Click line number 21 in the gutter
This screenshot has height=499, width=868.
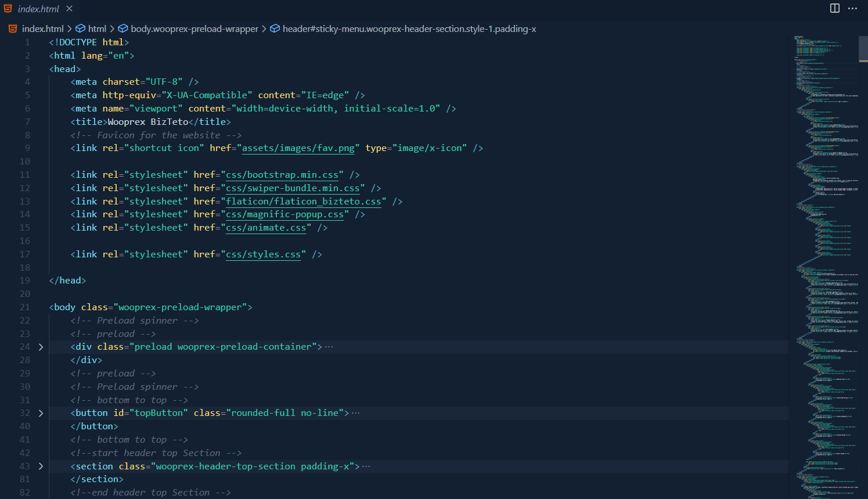(x=24, y=307)
